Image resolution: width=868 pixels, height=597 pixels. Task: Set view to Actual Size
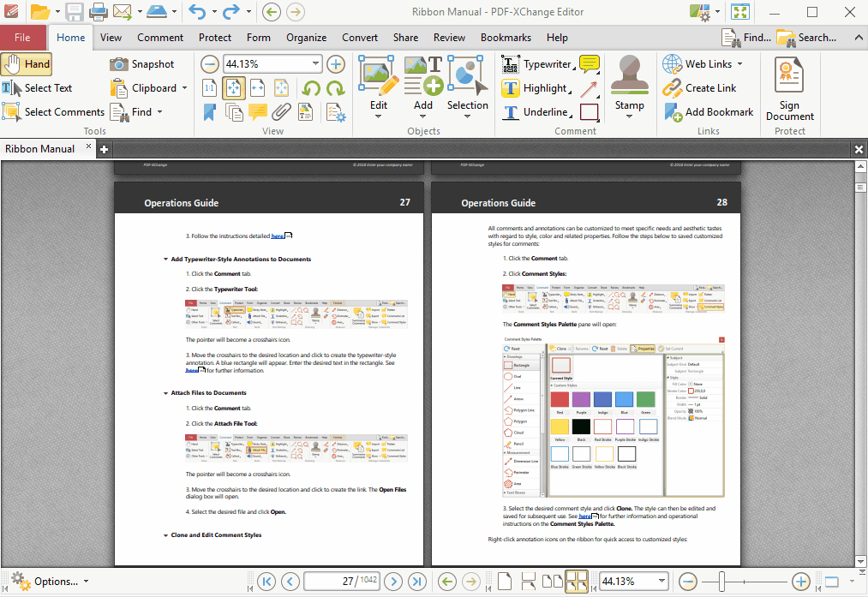pyautogui.click(x=210, y=88)
